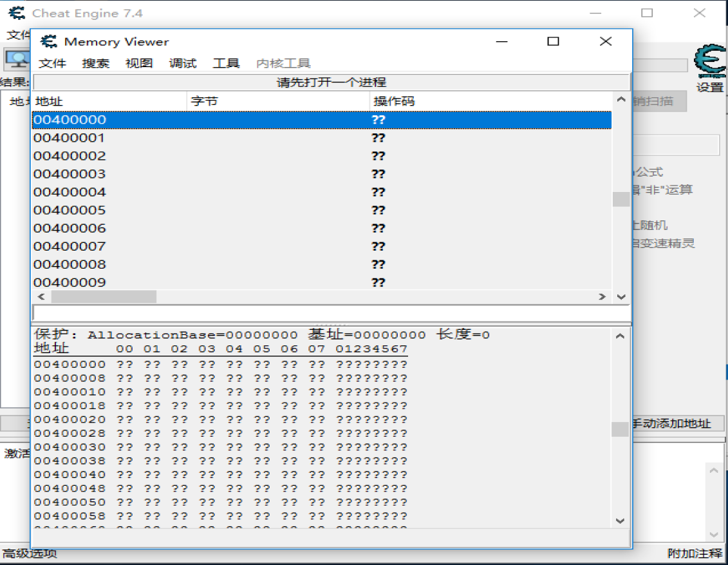Open the 文件 menu in Memory Viewer
The image size is (728, 565).
[x=53, y=63]
